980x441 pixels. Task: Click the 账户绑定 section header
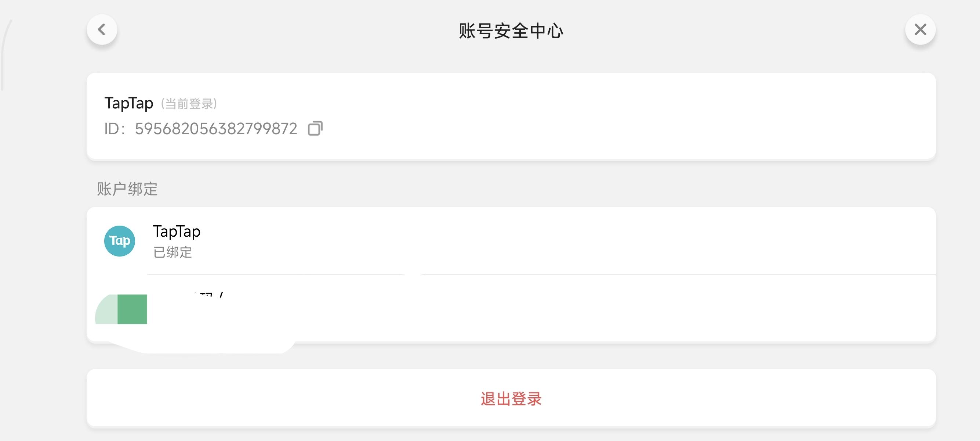(127, 189)
